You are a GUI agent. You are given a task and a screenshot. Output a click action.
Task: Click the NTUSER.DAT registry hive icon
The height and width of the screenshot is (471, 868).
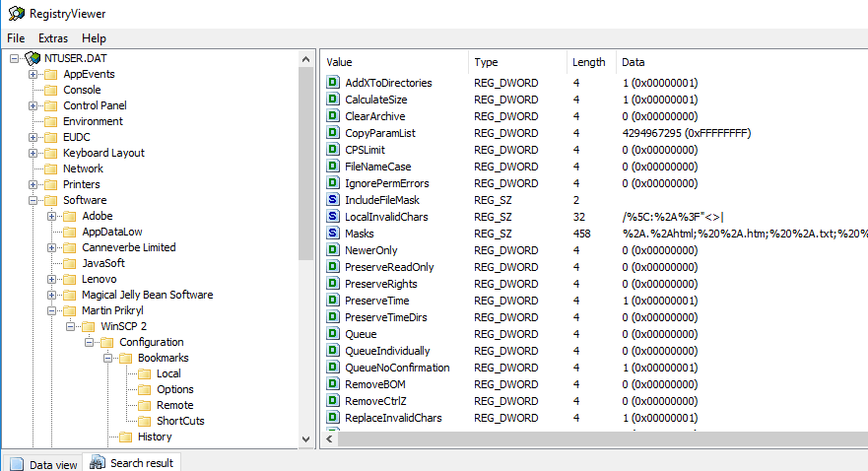(33, 58)
